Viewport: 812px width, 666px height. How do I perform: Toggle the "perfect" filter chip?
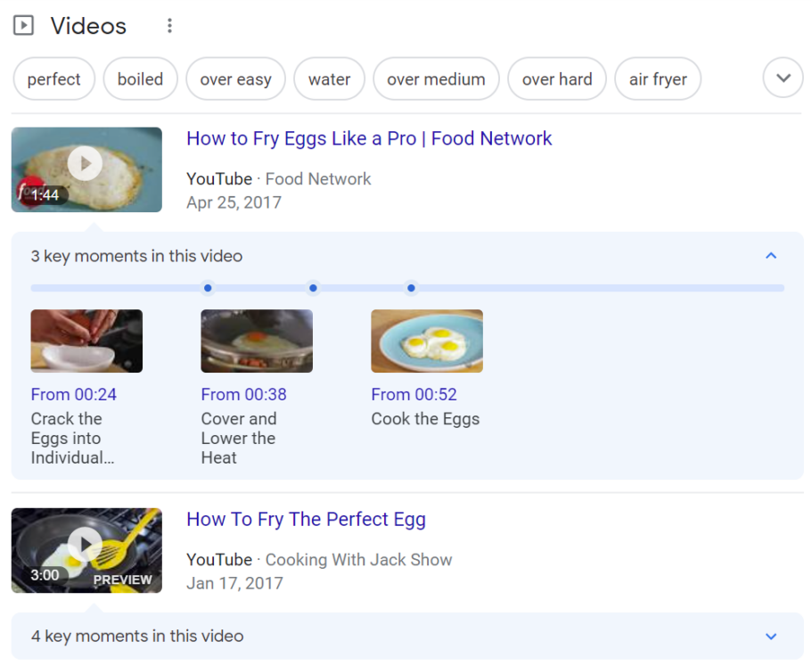point(53,78)
